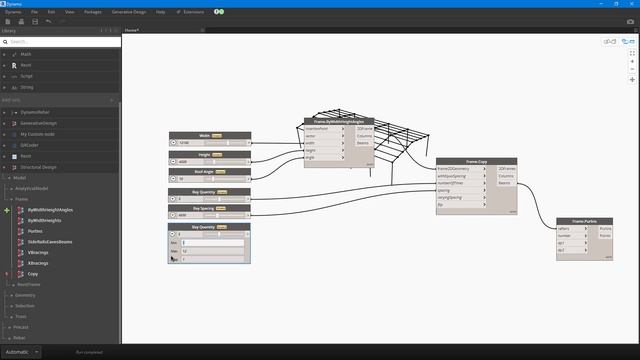Click the Redo arrow icon

[62, 22]
